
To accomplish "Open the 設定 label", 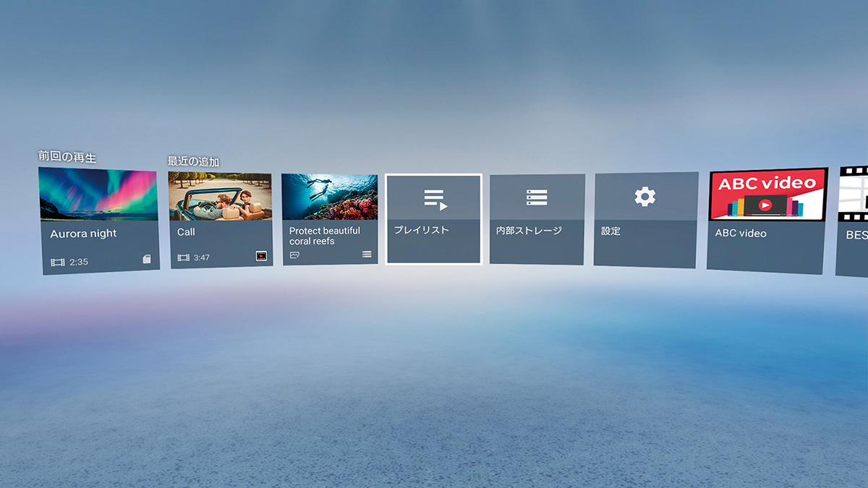I will 610,231.
